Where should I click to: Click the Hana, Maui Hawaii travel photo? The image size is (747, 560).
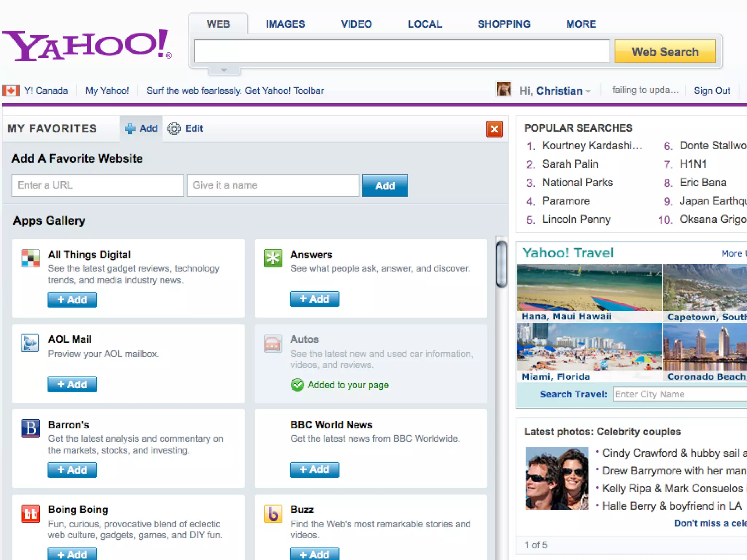tap(589, 287)
